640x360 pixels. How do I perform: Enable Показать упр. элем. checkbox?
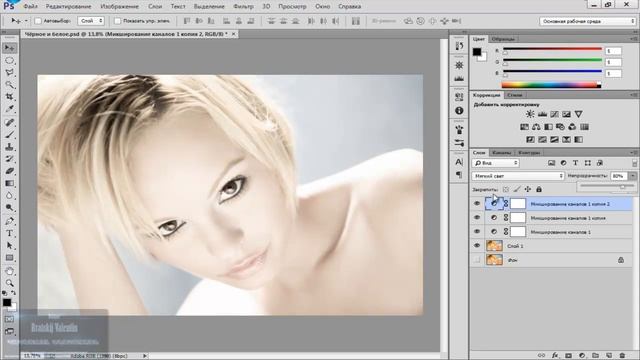point(118,21)
